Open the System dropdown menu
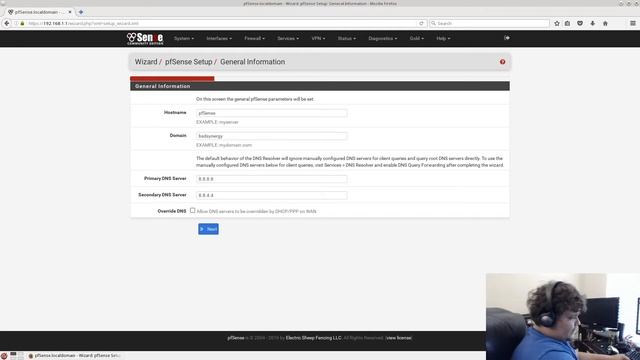Image resolution: width=640 pixels, height=360 pixels. pos(184,38)
